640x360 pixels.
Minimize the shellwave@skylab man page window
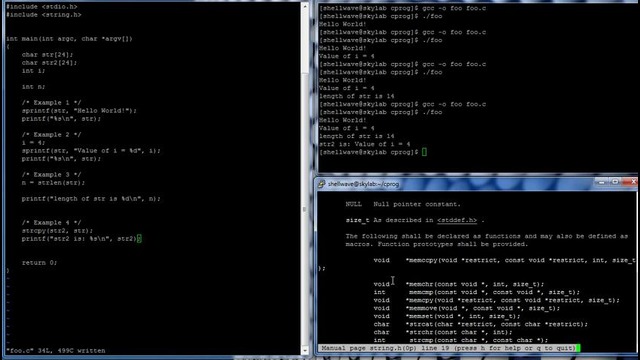click(601, 182)
